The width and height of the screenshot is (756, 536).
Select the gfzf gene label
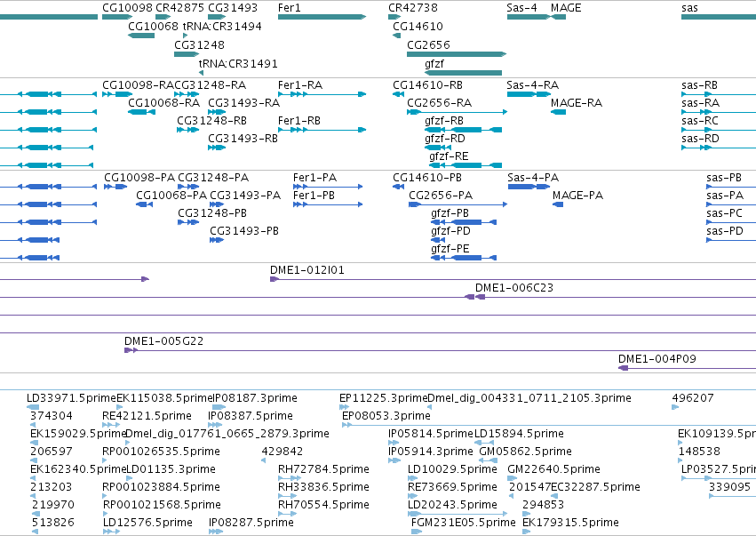[434, 63]
